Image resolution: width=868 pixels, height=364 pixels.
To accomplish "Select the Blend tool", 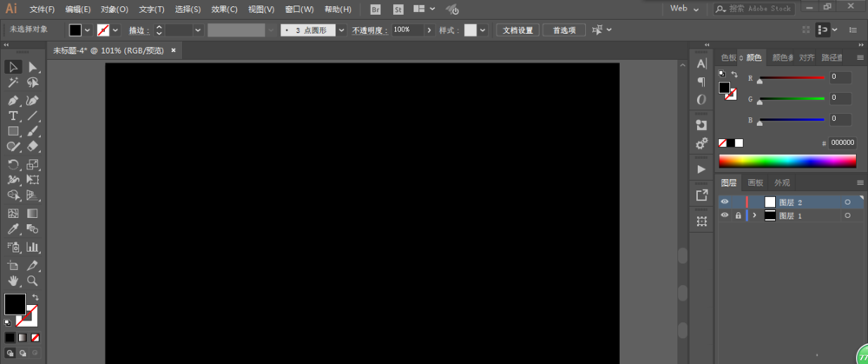I will pyautogui.click(x=33, y=228).
